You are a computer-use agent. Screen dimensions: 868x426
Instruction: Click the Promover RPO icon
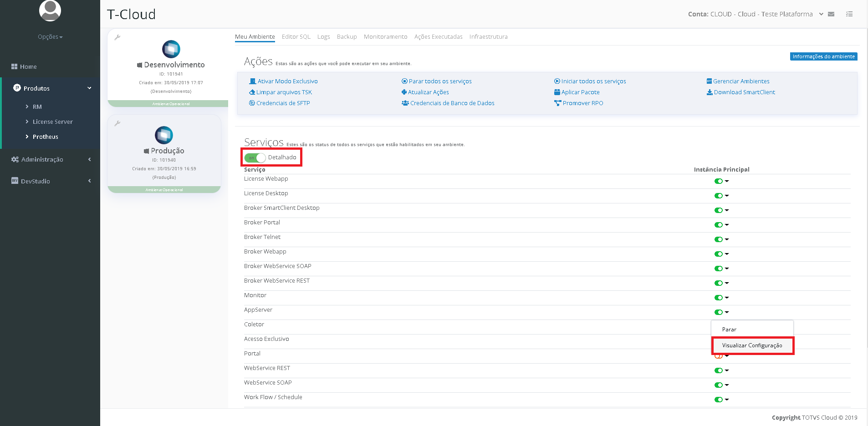[558, 103]
